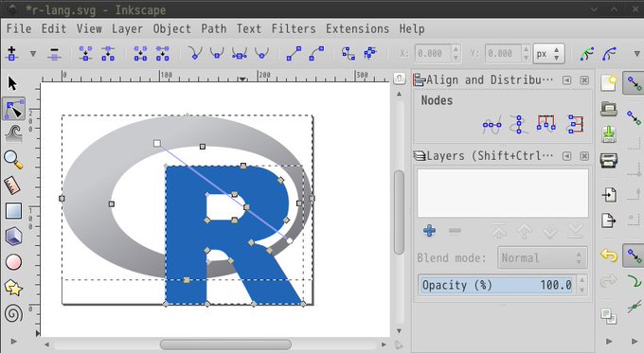The width and height of the screenshot is (644, 353).
Task: Iconify the Align and Distribute panel
Action: (x=566, y=80)
